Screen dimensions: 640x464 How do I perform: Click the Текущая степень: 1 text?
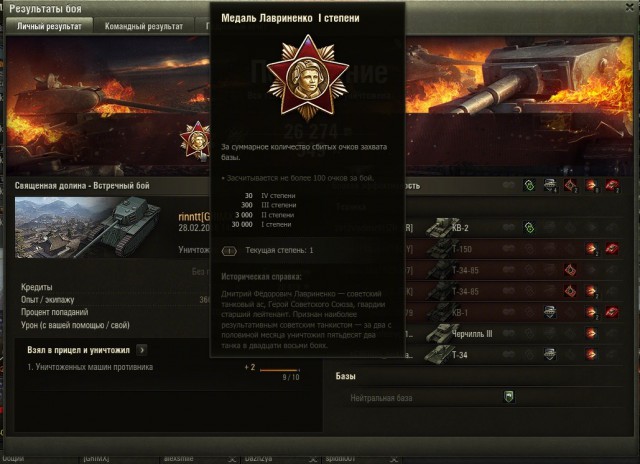point(279,251)
